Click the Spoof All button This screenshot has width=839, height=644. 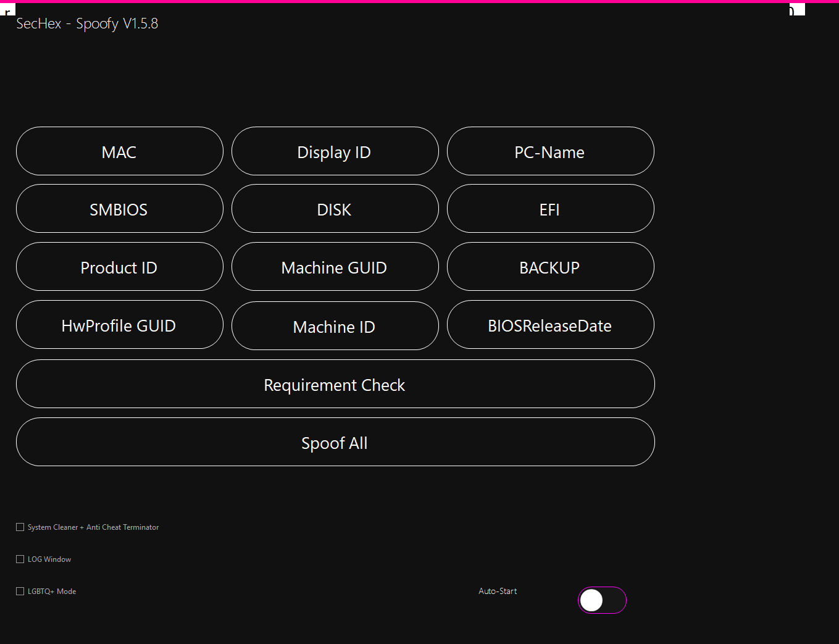point(335,442)
